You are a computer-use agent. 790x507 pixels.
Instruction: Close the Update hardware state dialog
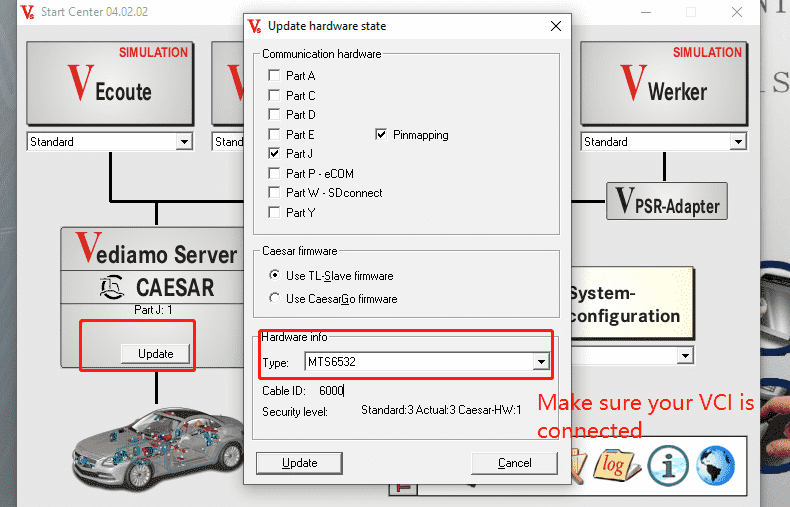tap(556, 26)
